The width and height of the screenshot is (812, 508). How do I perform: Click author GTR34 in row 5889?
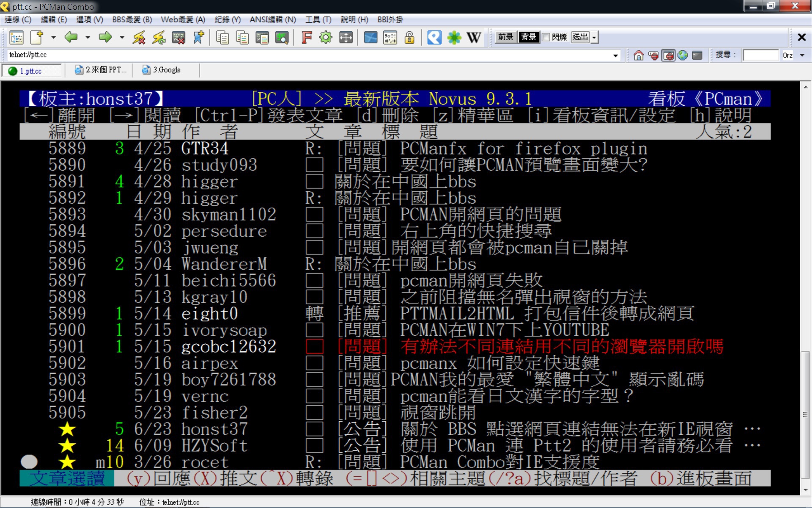tap(205, 149)
